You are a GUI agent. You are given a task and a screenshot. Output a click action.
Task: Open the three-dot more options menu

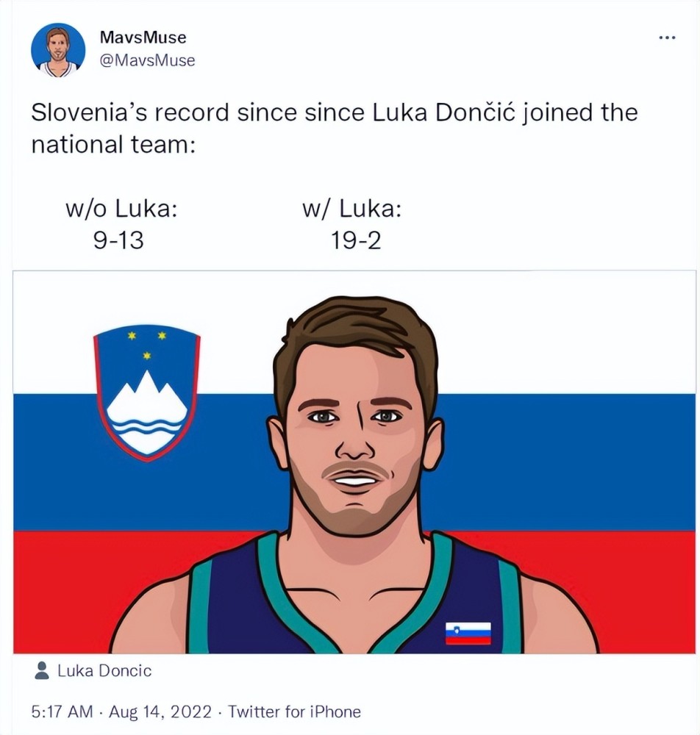[x=667, y=37]
